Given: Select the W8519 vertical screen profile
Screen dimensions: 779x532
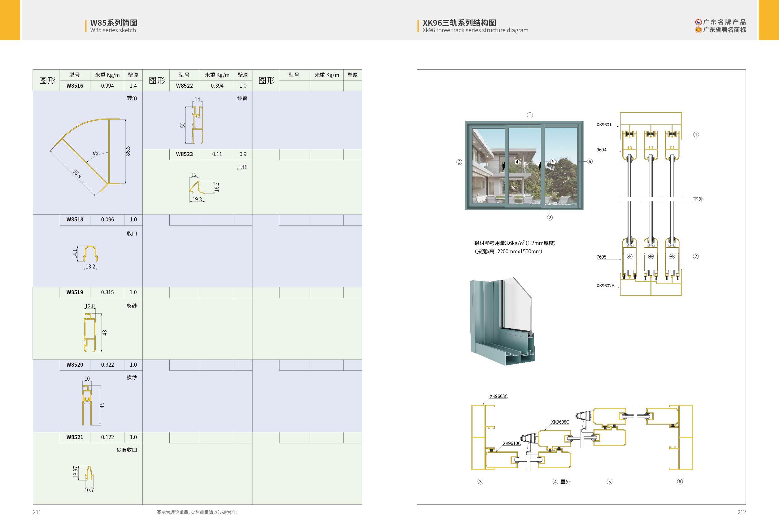Looking at the screenshot, I should (89, 333).
